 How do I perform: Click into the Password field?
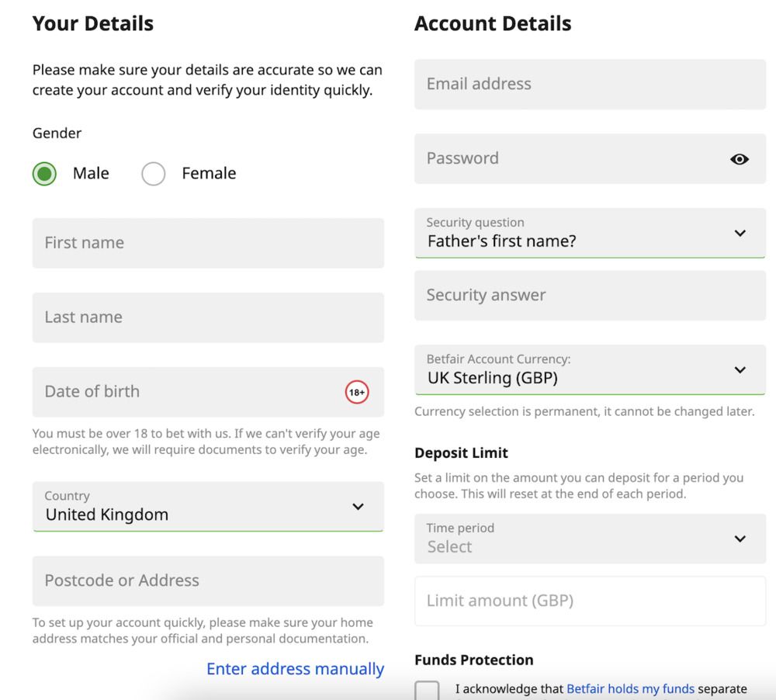[x=566, y=159]
